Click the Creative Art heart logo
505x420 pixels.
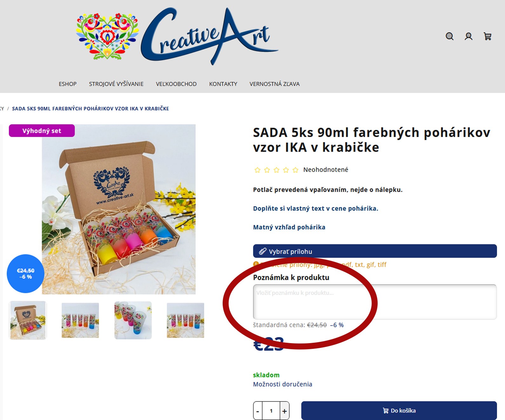107,36
